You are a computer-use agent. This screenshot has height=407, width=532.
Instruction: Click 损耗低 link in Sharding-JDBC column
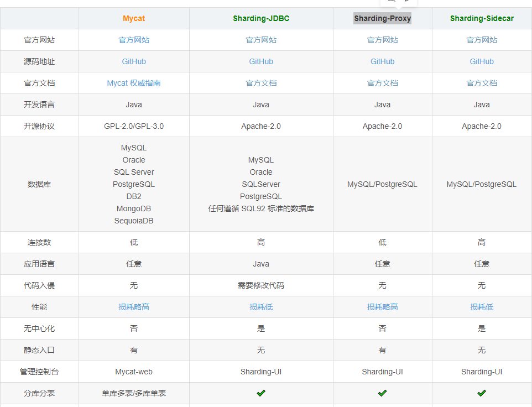(261, 307)
